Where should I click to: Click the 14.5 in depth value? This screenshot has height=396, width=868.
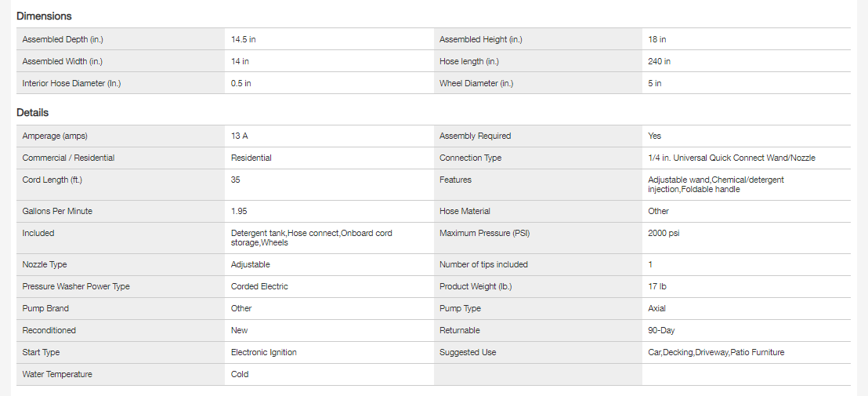[244, 39]
